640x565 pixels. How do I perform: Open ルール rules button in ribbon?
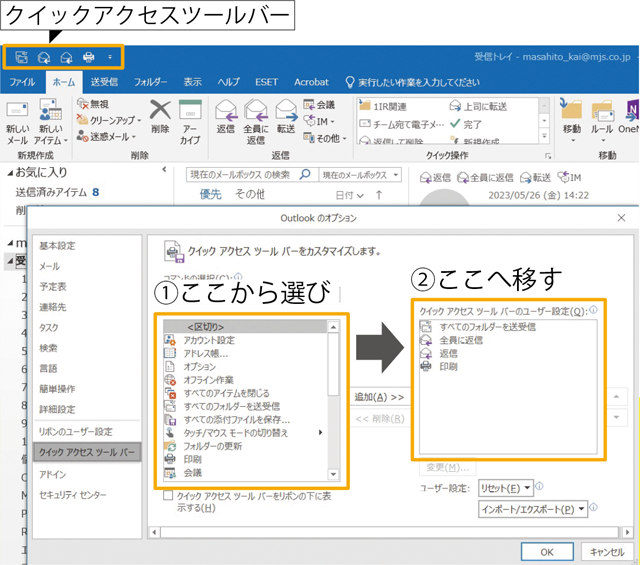click(x=602, y=120)
